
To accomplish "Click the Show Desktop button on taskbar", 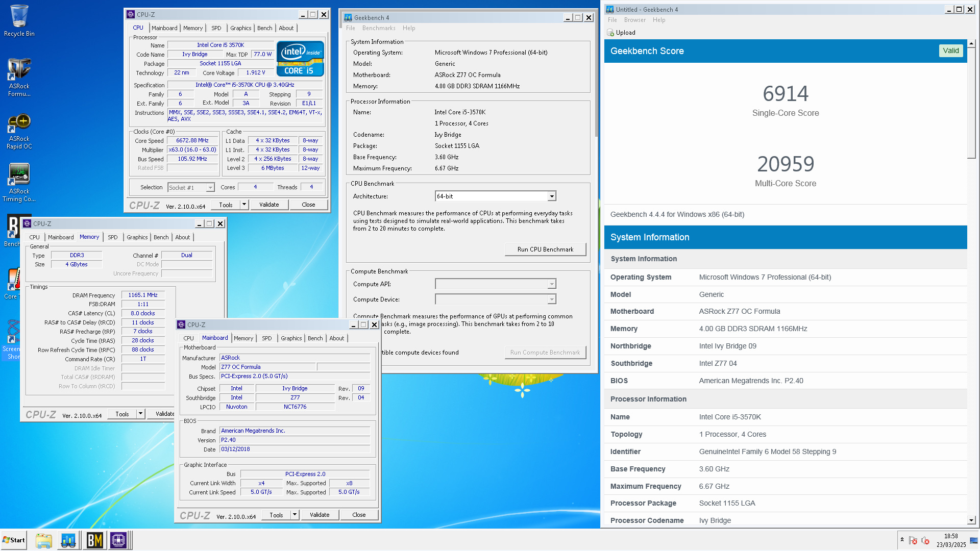I will coord(974,540).
